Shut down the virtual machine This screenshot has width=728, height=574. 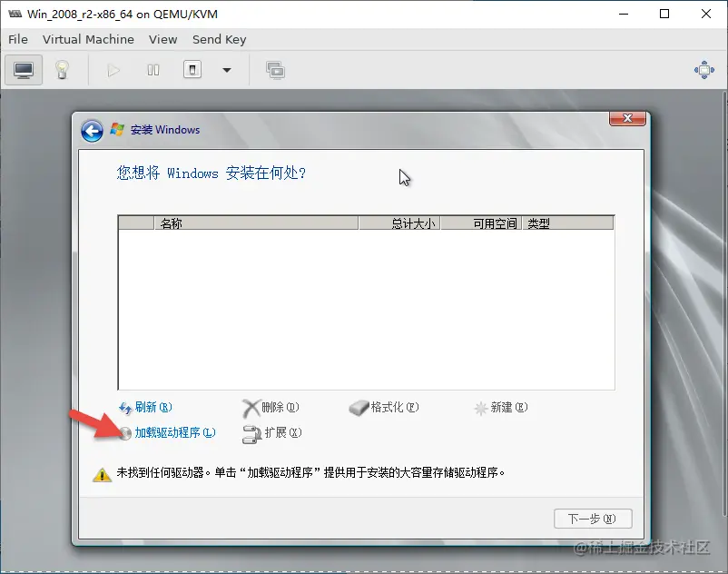(192, 70)
